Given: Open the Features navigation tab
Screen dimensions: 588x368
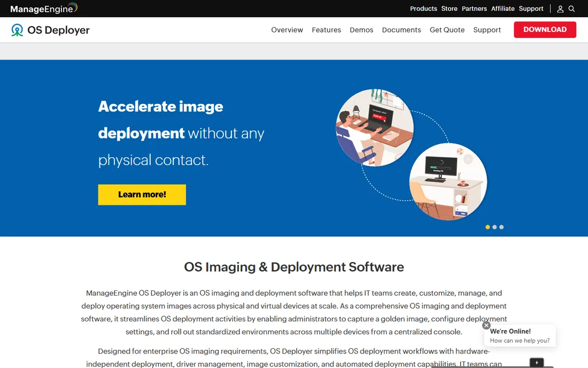Looking at the screenshot, I should pyautogui.click(x=326, y=29).
